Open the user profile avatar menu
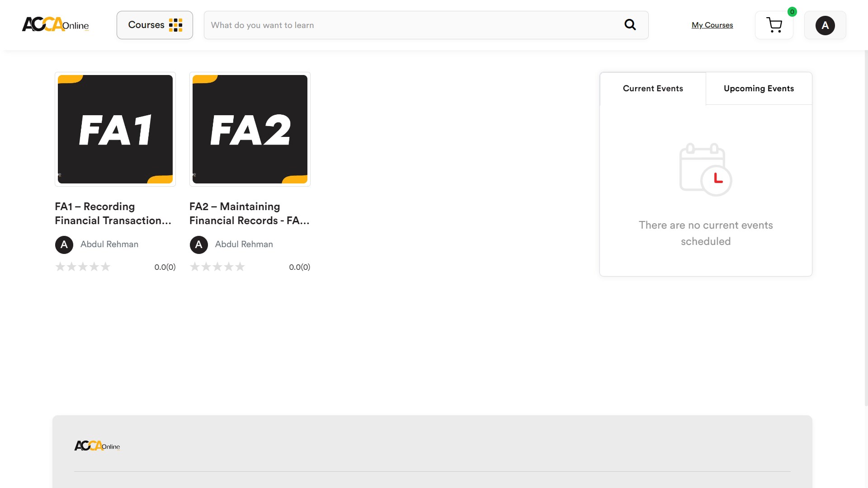 pos(825,25)
